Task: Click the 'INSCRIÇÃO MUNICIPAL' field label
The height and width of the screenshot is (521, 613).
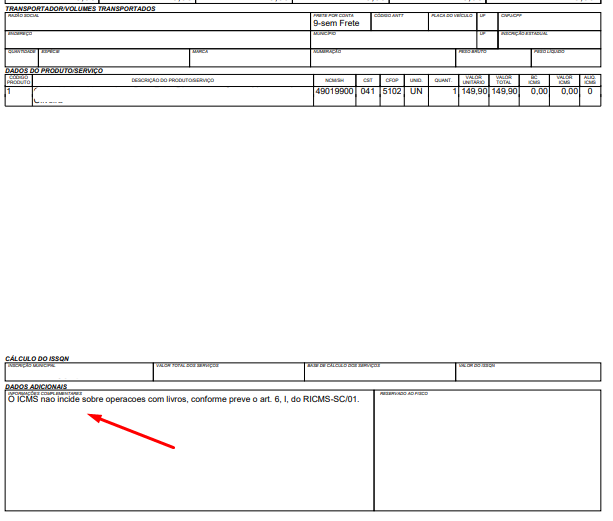Action: coord(32,366)
